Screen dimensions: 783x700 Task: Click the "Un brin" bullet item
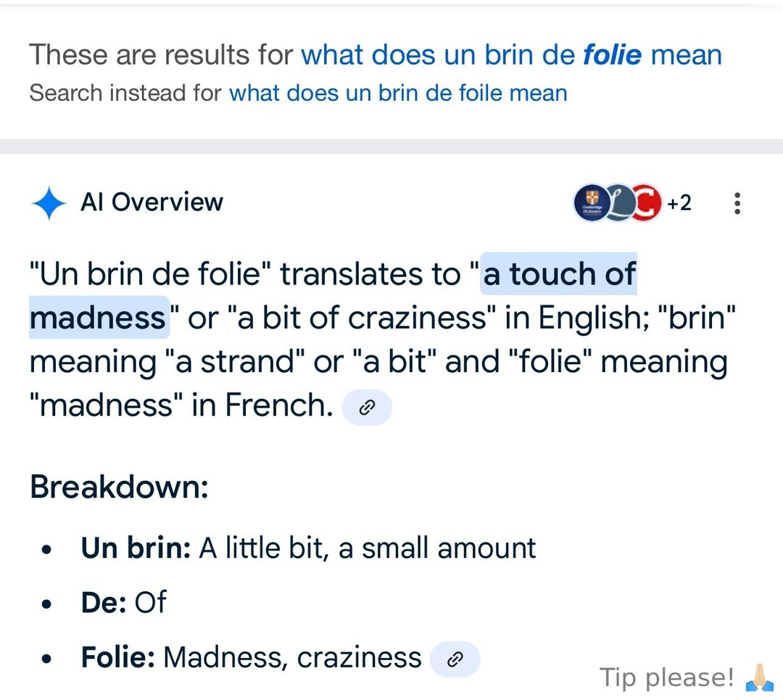click(x=308, y=548)
